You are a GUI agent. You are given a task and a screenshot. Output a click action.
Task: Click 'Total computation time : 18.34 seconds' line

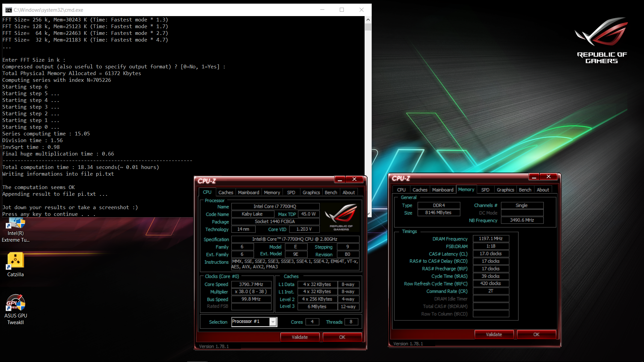pyautogui.click(x=81, y=167)
